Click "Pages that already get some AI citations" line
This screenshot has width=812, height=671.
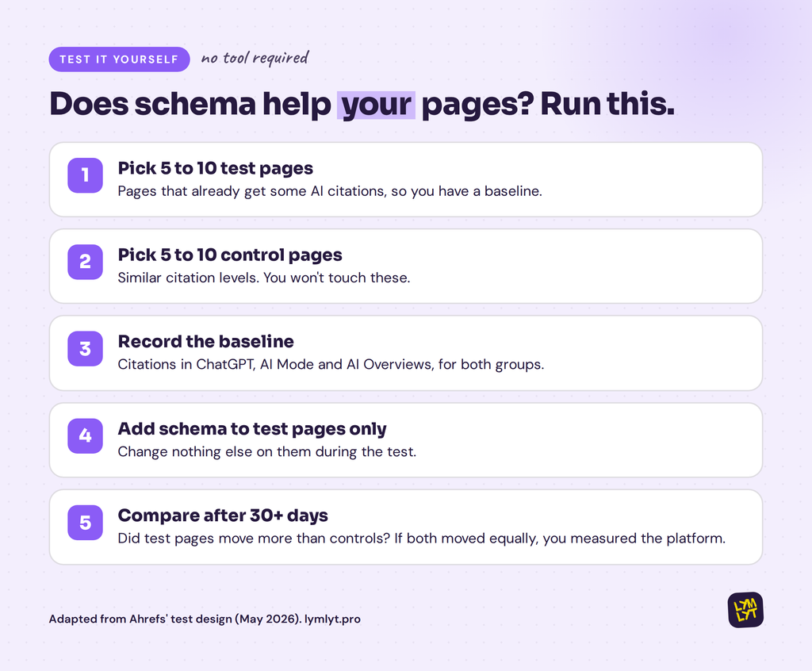[x=330, y=191]
